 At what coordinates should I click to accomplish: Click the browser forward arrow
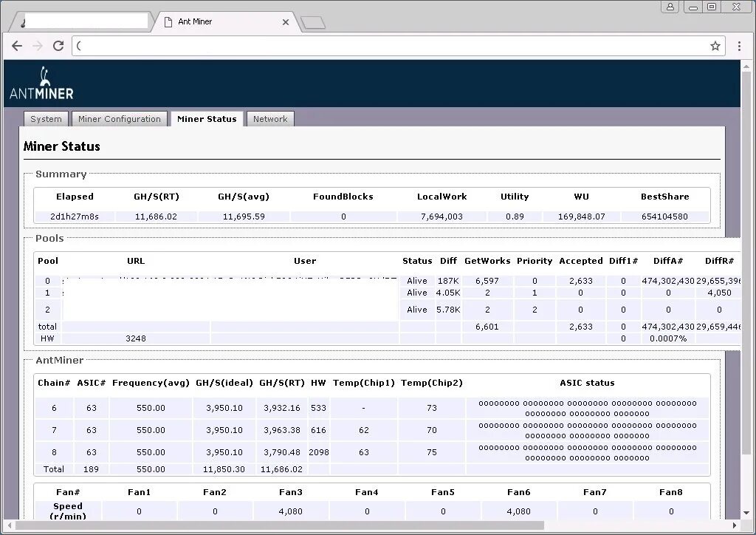tap(37, 46)
